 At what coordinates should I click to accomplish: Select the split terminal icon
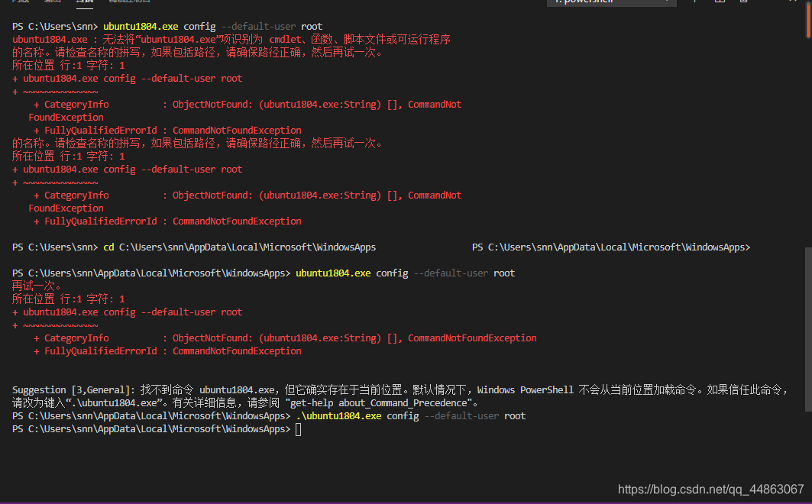719,2
